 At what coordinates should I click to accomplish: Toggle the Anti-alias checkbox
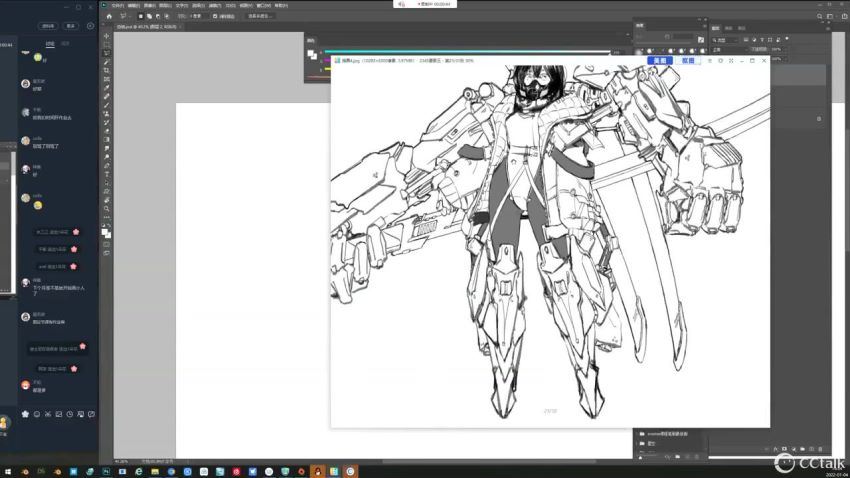tap(215, 16)
